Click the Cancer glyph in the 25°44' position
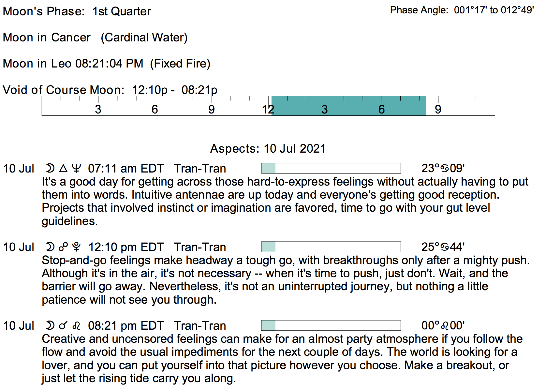The height and width of the screenshot is (392, 545). tap(445, 247)
